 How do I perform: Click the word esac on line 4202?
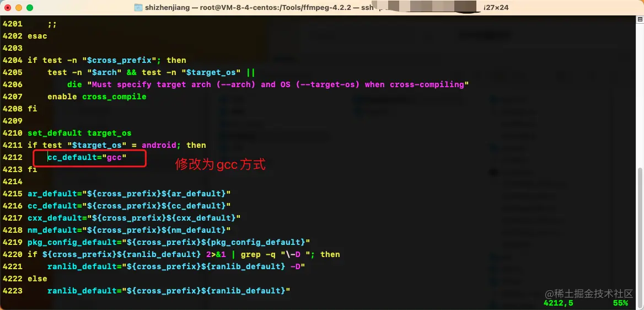click(x=37, y=36)
